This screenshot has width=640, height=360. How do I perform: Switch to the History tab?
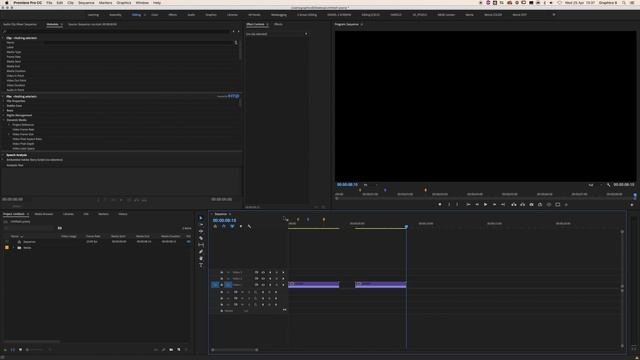coord(123,214)
